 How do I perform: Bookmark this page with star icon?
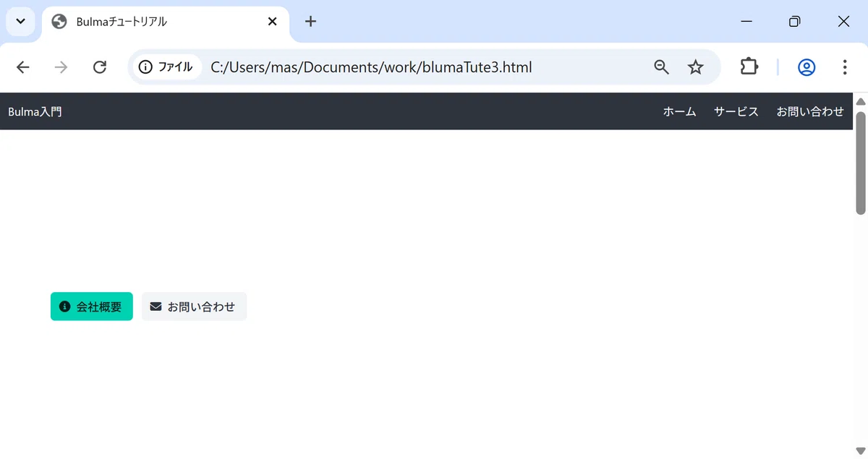click(695, 67)
